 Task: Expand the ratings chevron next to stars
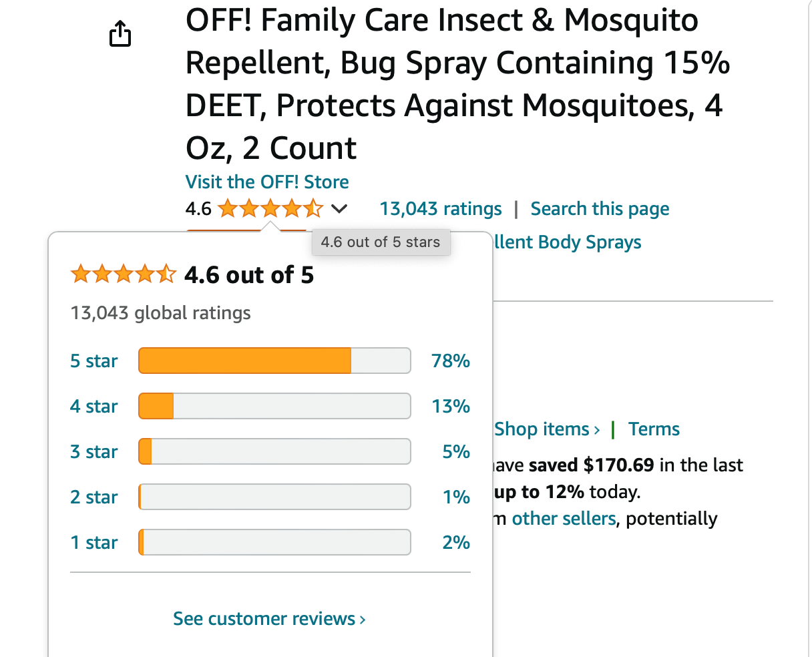[339, 209]
